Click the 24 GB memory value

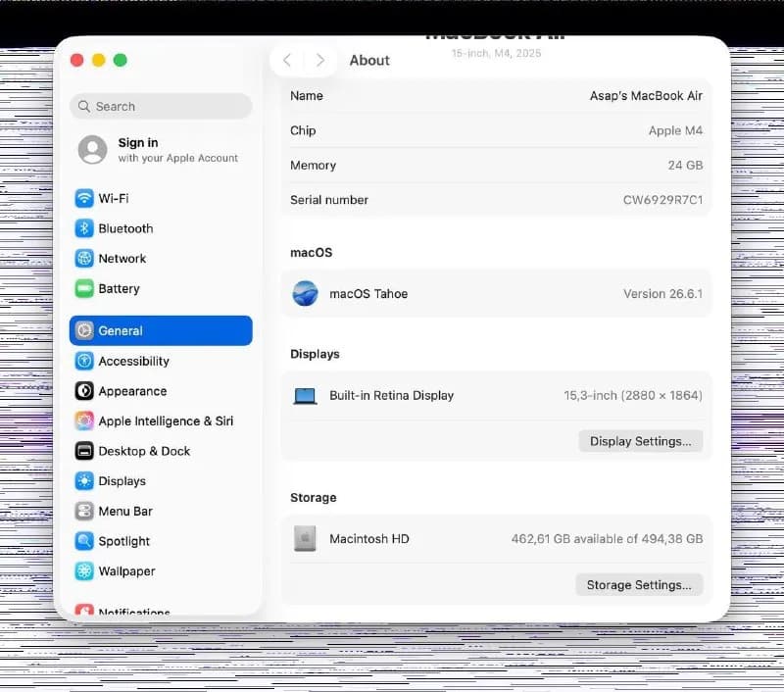click(x=685, y=165)
